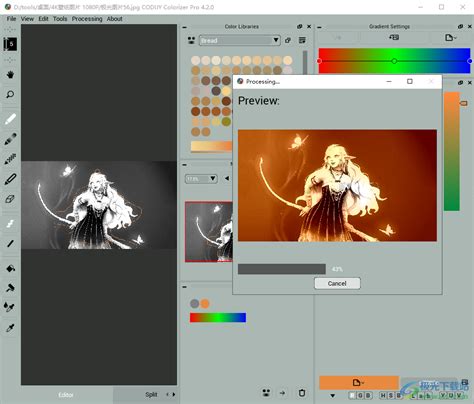Open the Color Libraries list options icon

pos(302,40)
